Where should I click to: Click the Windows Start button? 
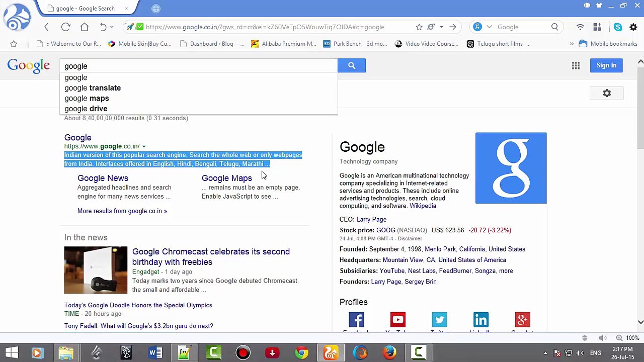[12, 352]
